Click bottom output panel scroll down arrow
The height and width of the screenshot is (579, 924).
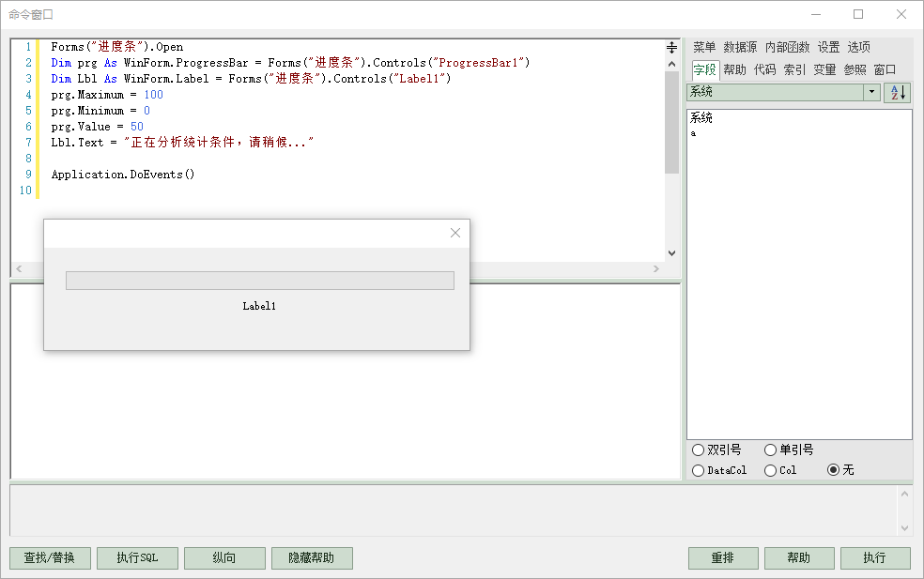tap(904, 528)
